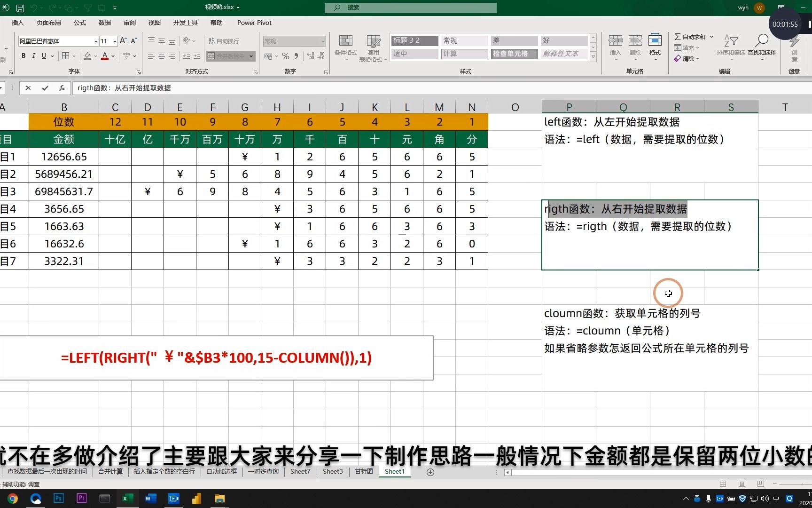
Task: Apply the 检查单元格 cell style
Action: click(514, 54)
